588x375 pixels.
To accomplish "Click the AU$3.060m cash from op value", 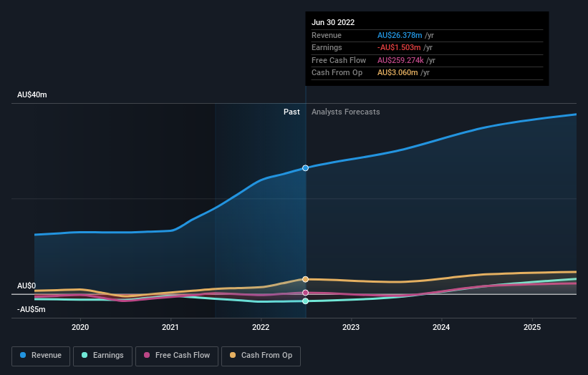I will click(x=397, y=73).
